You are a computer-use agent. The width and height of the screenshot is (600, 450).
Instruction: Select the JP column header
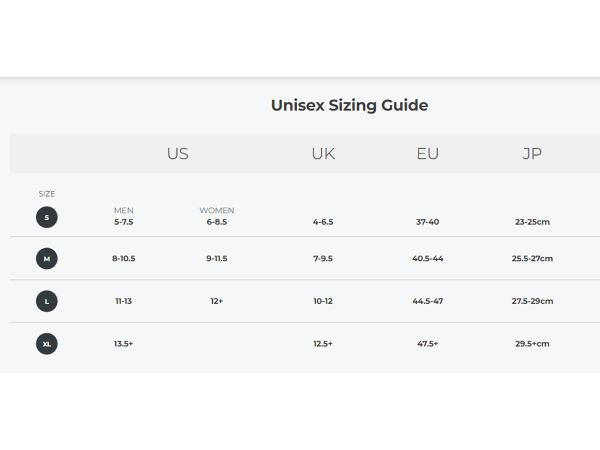532,153
